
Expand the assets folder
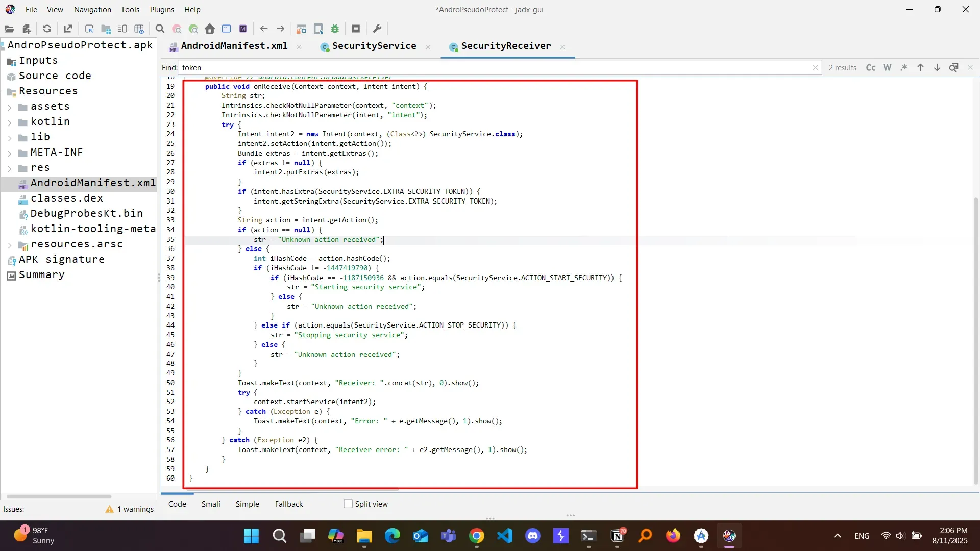(10, 107)
